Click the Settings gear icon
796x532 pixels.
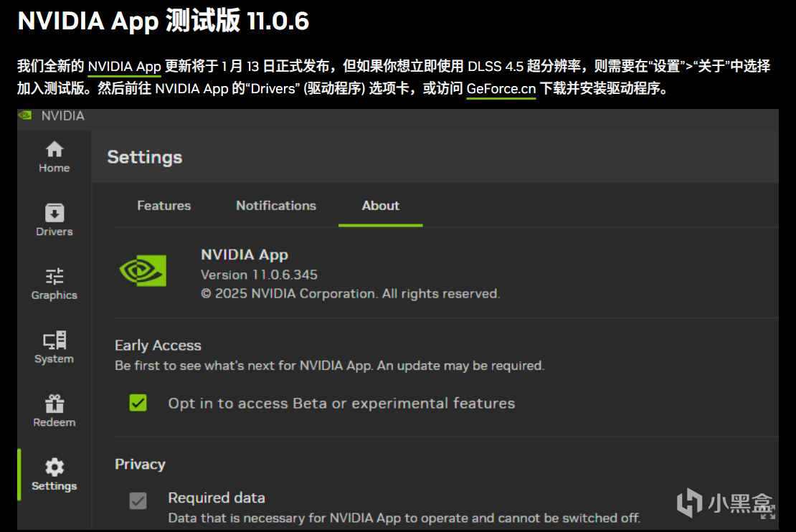[x=55, y=467]
